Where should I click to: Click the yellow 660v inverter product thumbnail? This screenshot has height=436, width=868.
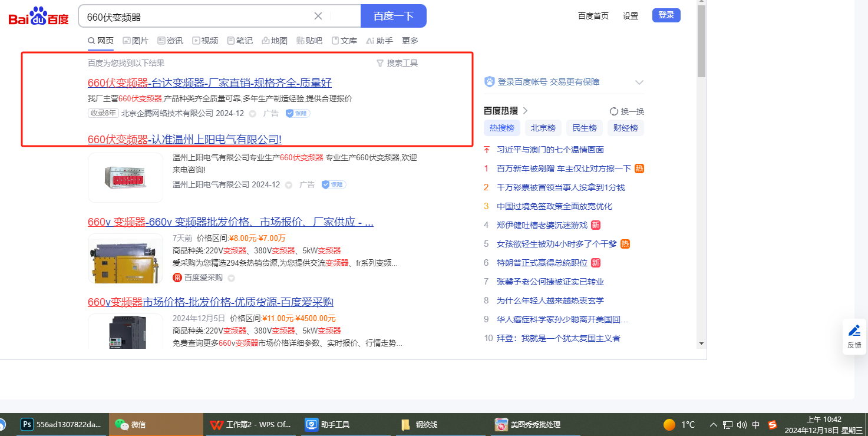[126, 259]
